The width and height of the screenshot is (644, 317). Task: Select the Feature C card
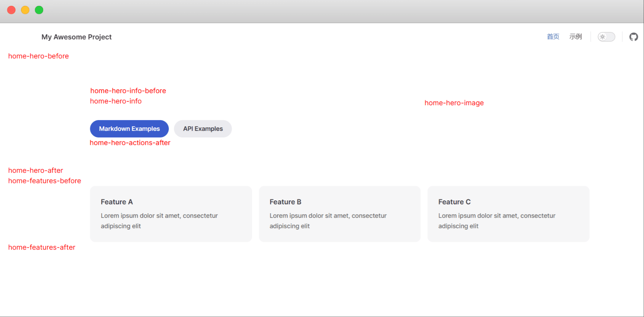pyautogui.click(x=508, y=214)
